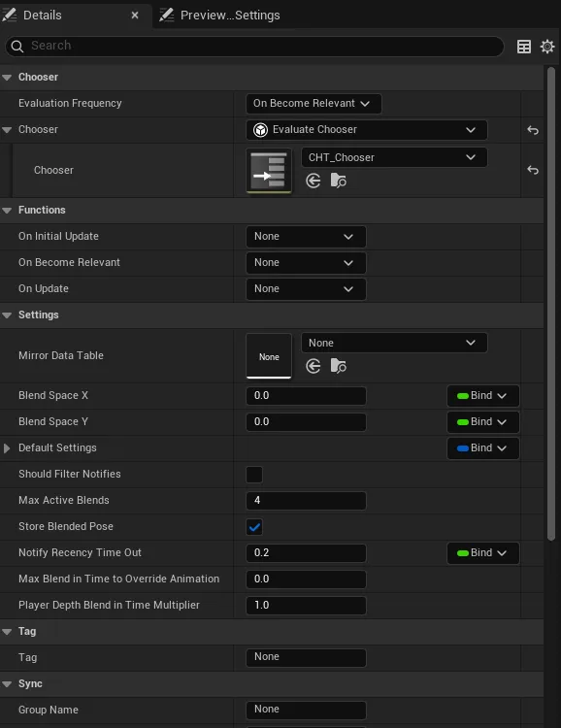Click Max Blend in Time to Override Animation field
561x728 pixels.
[x=306, y=579]
